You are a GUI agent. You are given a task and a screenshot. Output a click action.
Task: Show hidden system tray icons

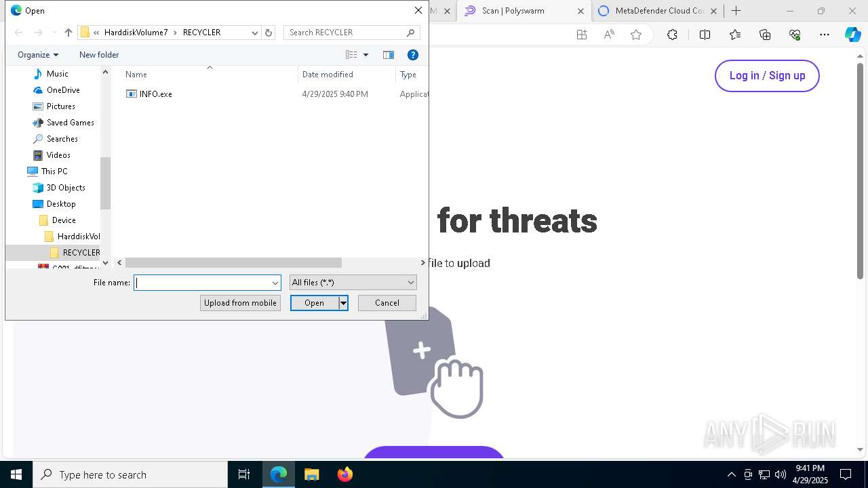pyautogui.click(x=731, y=474)
